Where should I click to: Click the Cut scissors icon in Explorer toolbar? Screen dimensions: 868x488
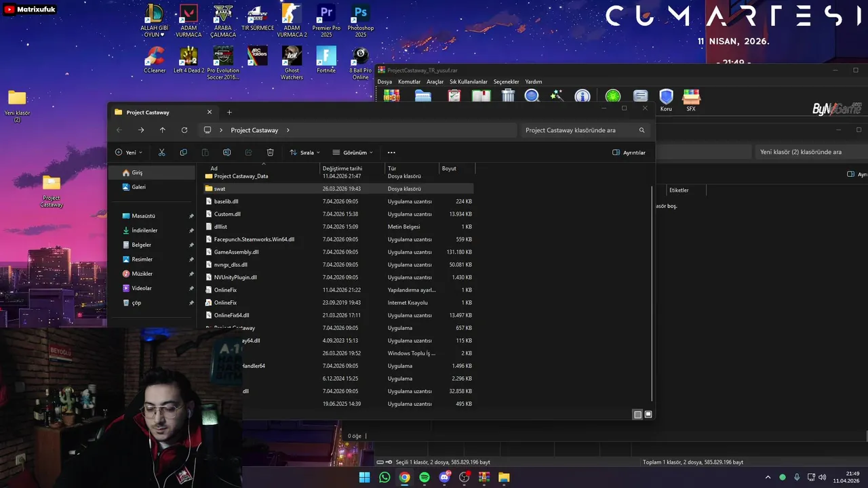(161, 152)
